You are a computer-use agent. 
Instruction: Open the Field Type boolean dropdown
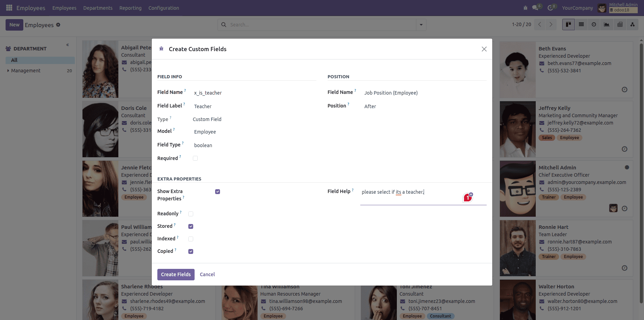(x=254, y=145)
